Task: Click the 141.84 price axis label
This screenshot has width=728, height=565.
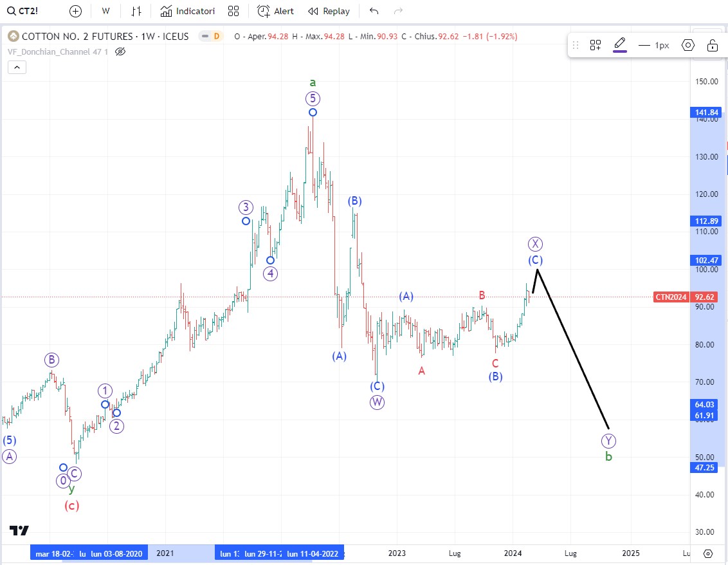Action: pyautogui.click(x=707, y=113)
